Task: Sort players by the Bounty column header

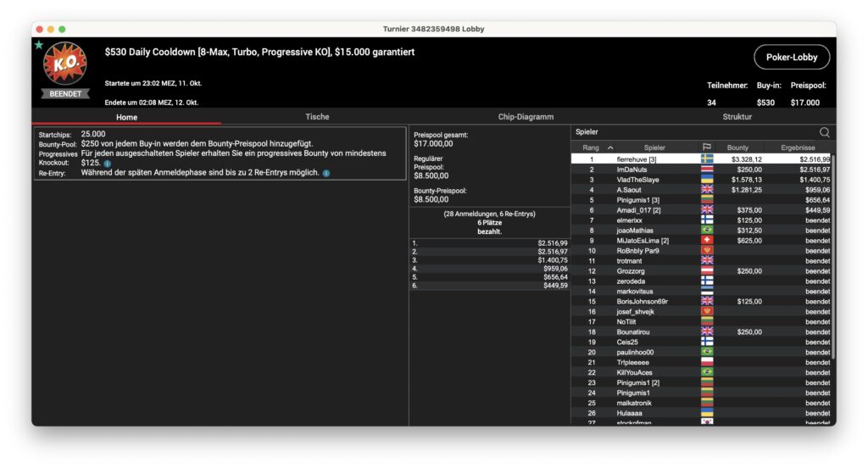Action: point(737,148)
